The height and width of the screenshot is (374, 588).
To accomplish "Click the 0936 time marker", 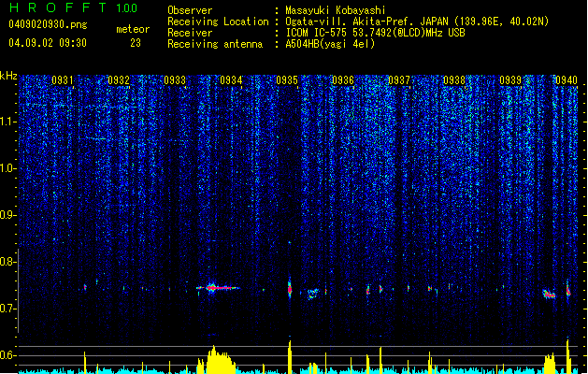I will pos(343,80).
